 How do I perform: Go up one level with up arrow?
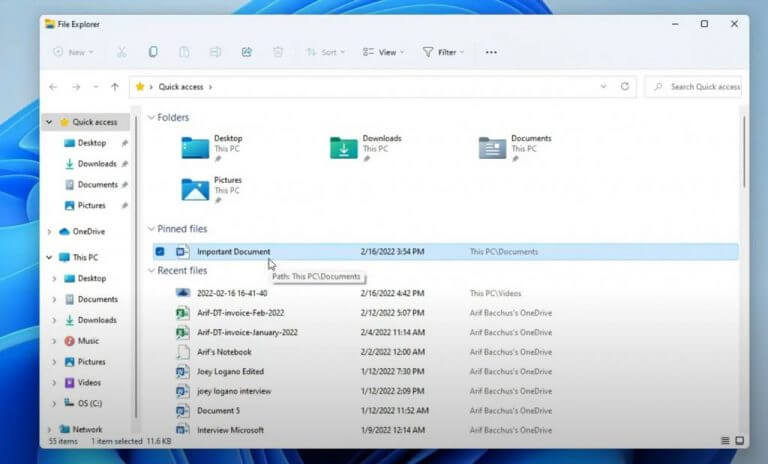115,87
